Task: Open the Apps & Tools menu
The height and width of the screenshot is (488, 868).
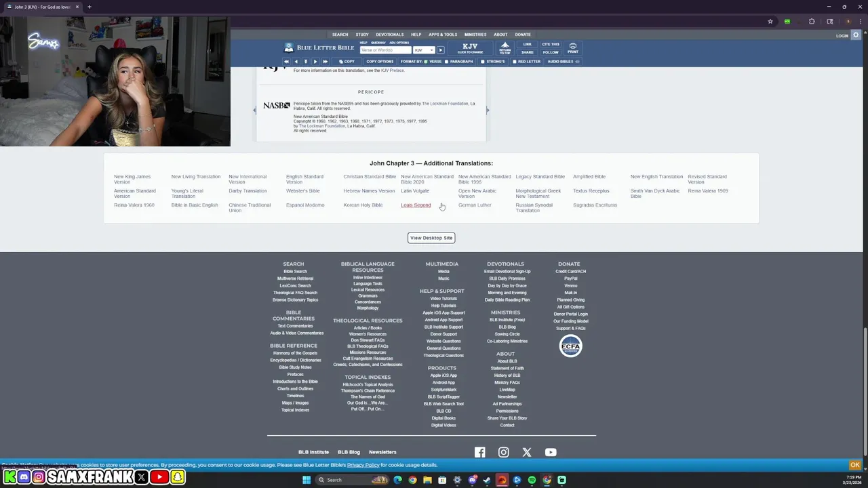Action: tap(443, 35)
